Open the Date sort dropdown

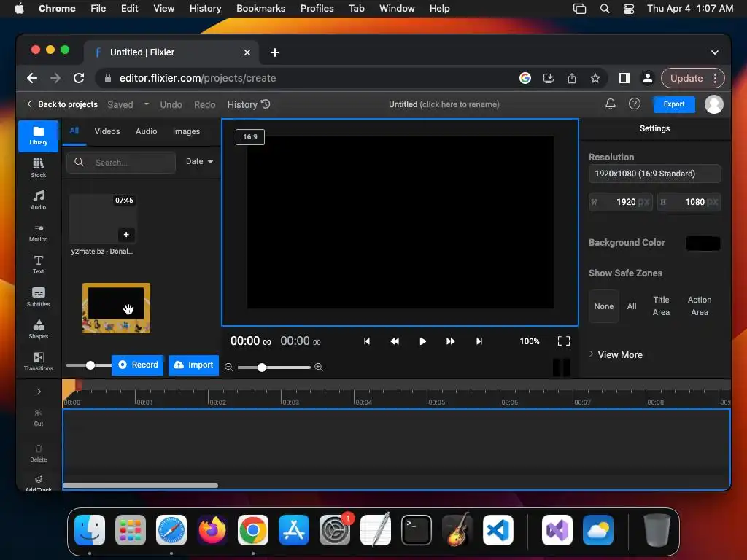[x=199, y=161]
